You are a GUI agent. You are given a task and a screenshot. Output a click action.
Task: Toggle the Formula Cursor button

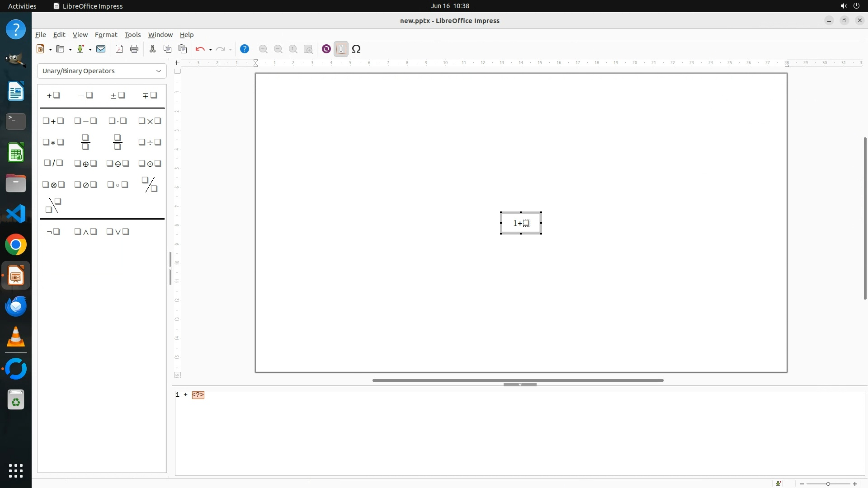[341, 49]
